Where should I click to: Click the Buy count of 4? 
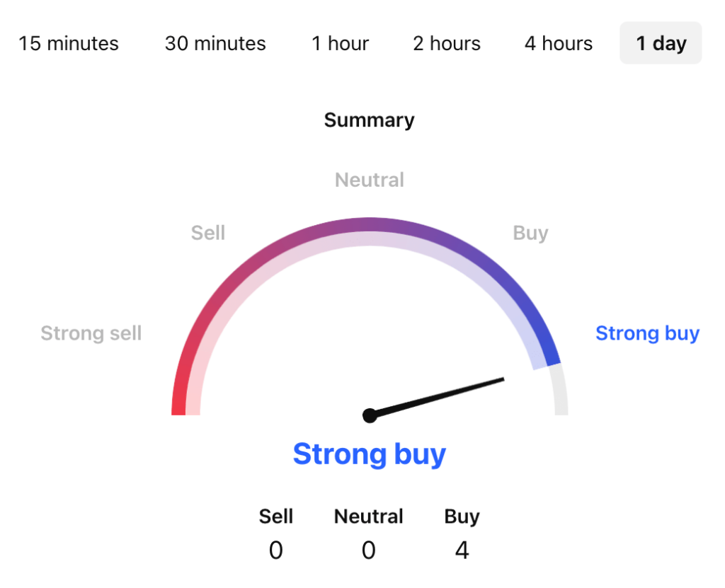(x=462, y=550)
